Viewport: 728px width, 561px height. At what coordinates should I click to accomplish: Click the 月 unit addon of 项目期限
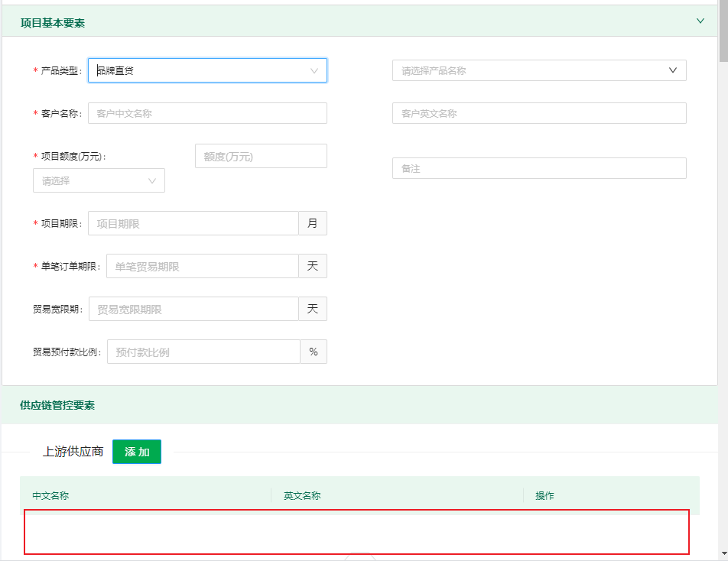313,223
